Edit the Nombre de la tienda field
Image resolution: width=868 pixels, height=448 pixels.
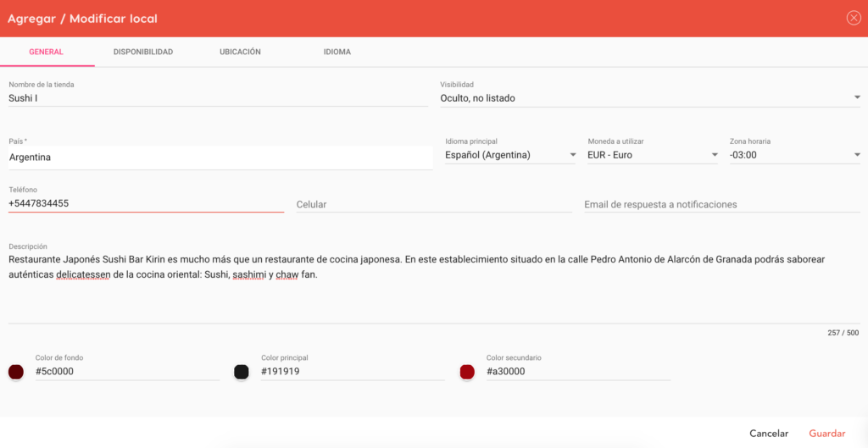pos(218,98)
